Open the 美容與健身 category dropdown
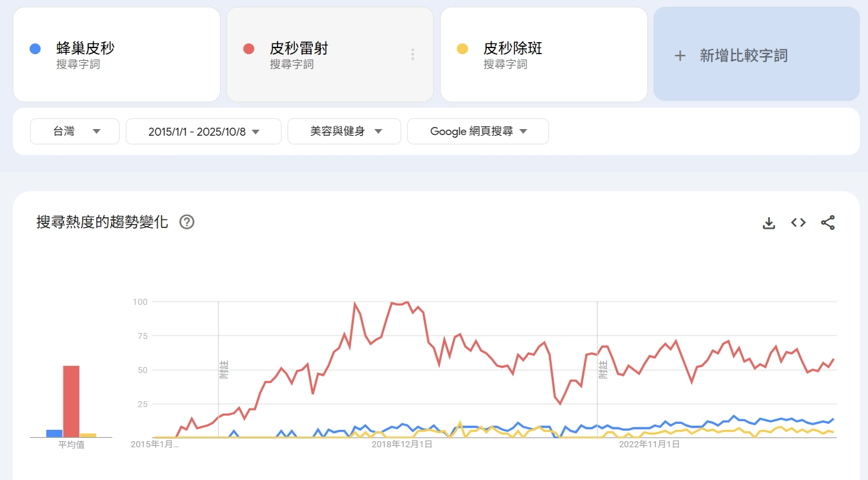The width and height of the screenshot is (868, 480). tap(344, 131)
